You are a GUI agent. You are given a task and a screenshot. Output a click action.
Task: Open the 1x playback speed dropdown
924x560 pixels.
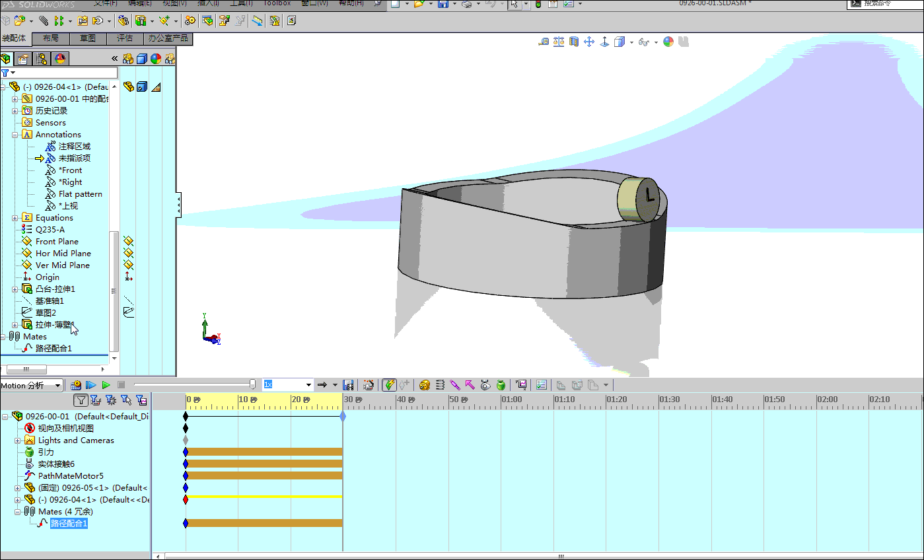click(308, 385)
